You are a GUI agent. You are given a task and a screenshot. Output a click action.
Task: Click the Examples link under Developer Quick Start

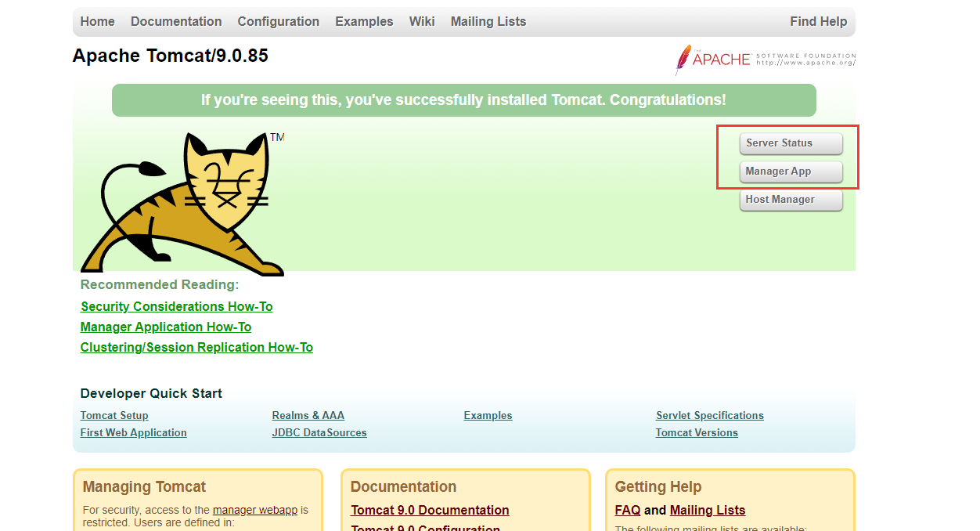[x=488, y=415]
